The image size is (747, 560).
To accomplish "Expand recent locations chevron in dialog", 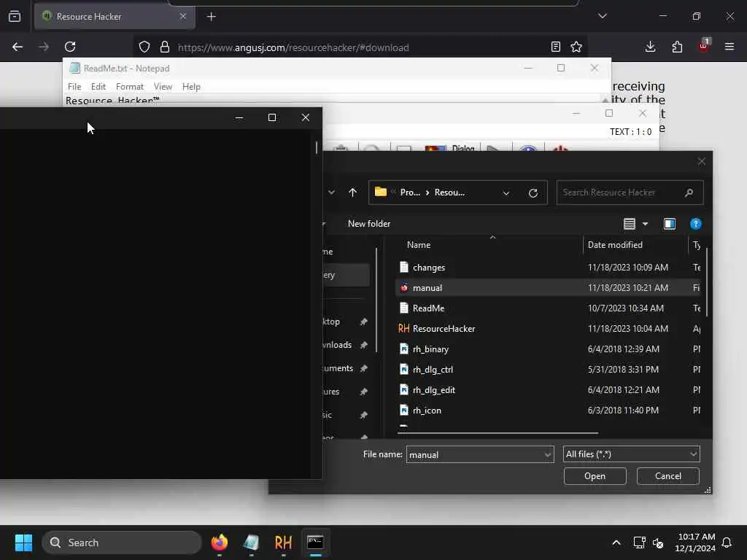I will tap(332, 192).
